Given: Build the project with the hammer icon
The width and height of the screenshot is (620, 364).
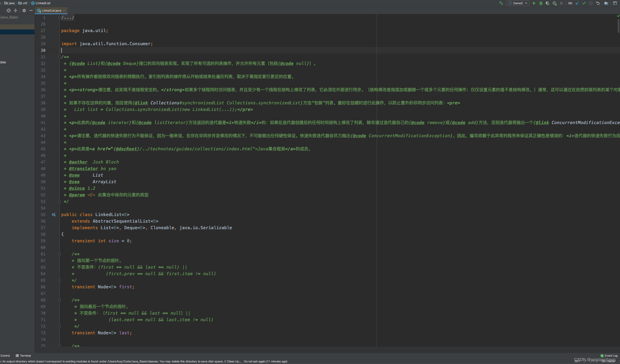Looking at the screenshot, I should tap(501, 3).
